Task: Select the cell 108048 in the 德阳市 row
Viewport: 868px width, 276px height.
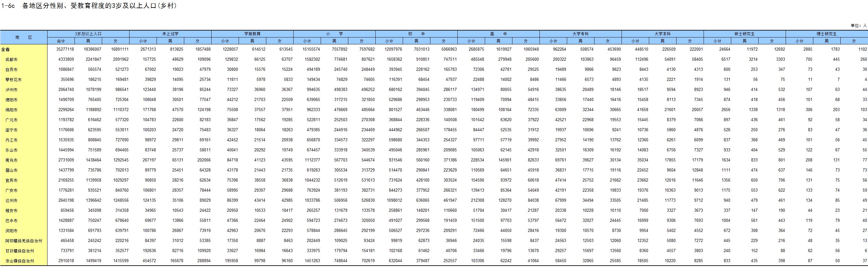Action: [149, 100]
